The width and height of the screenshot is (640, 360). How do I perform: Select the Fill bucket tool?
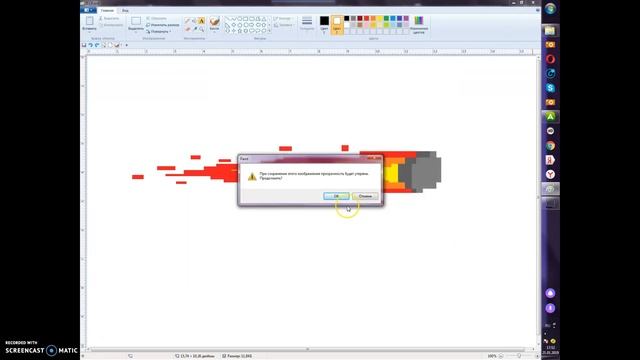pos(194,21)
